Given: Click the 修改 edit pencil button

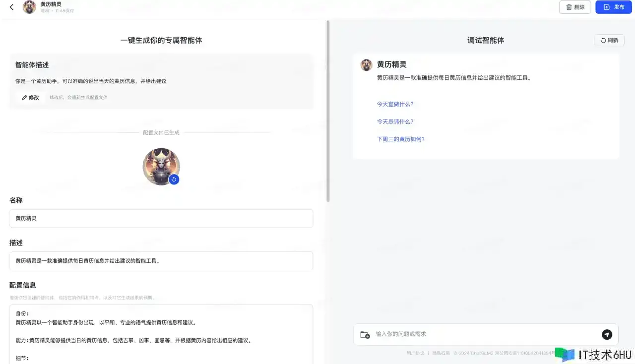Looking at the screenshot, I should click(x=30, y=98).
